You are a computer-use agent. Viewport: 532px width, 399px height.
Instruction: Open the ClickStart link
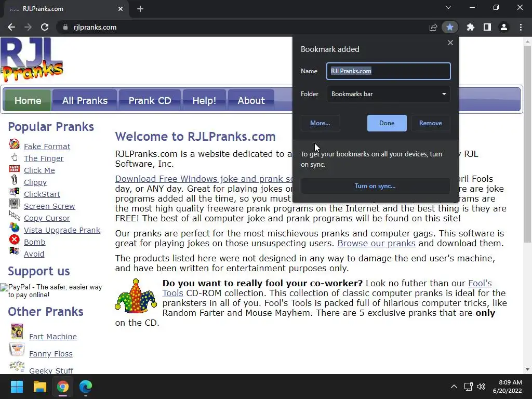[x=42, y=194]
